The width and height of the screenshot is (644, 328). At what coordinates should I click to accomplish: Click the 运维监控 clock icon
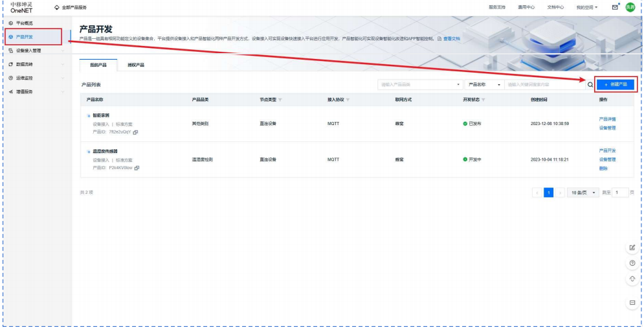point(10,78)
